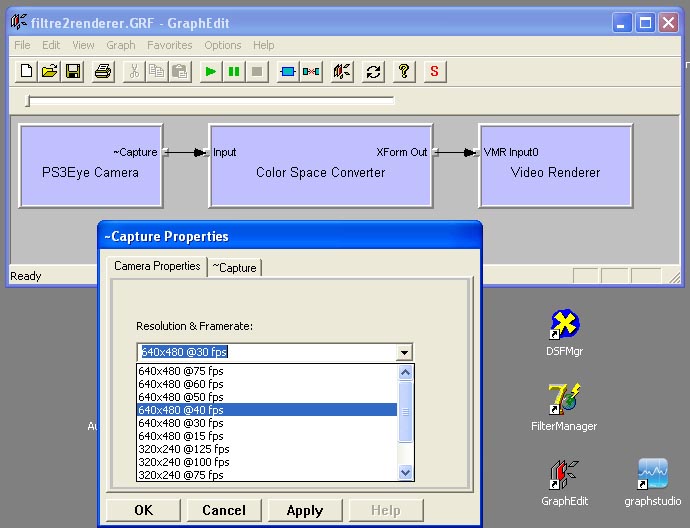The height and width of the screenshot is (528, 690).
Task: Open help with the question mark icon
Action: (404, 71)
